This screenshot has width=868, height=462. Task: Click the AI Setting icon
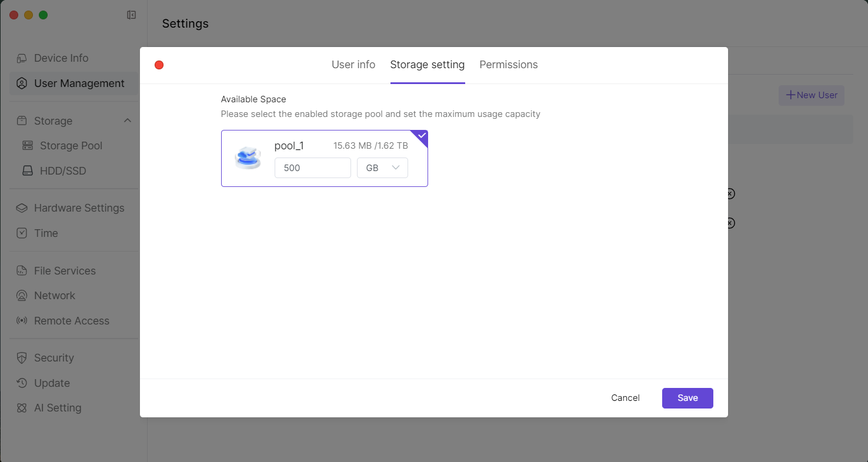22,408
